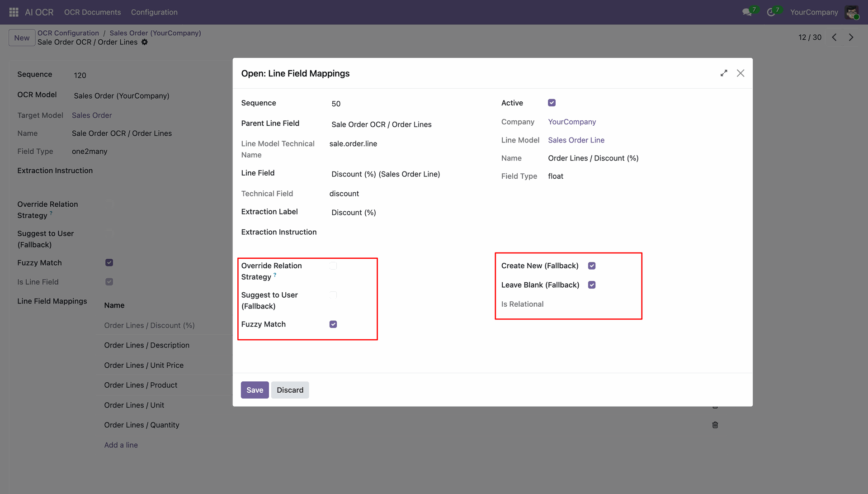Expand the dialog to full screen
868x494 pixels.
tap(724, 73)
